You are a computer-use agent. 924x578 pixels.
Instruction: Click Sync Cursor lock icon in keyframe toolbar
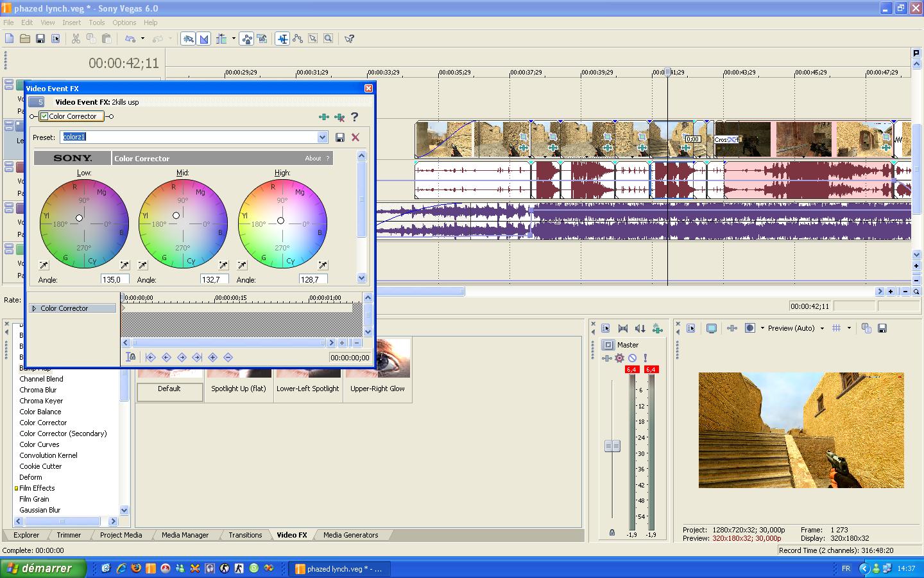[131, 357]
